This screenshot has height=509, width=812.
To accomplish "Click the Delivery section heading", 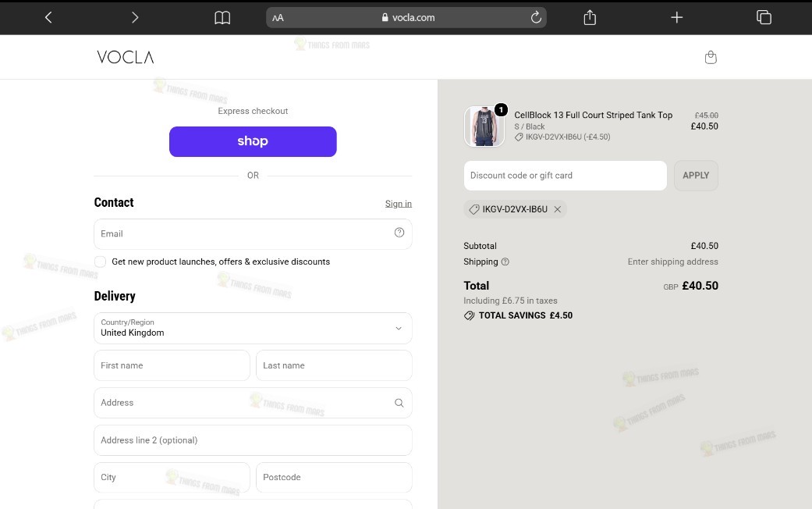I will click(115, 296).
